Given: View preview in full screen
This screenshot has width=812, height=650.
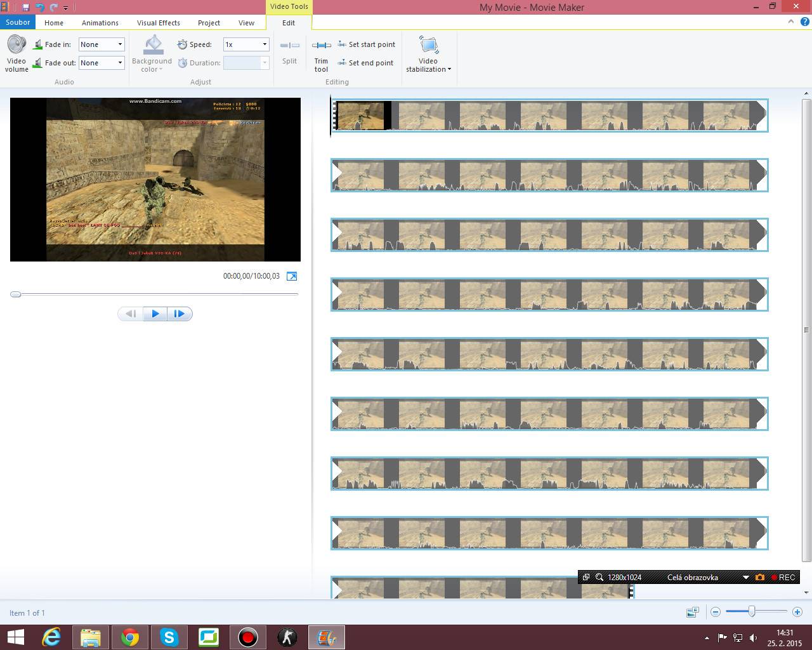Looking at the screenshot, I should tap(292, 276).
